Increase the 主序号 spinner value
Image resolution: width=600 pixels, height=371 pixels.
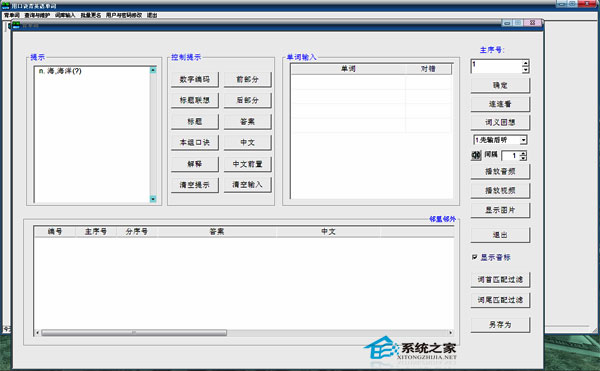click(x=525, y=63)
